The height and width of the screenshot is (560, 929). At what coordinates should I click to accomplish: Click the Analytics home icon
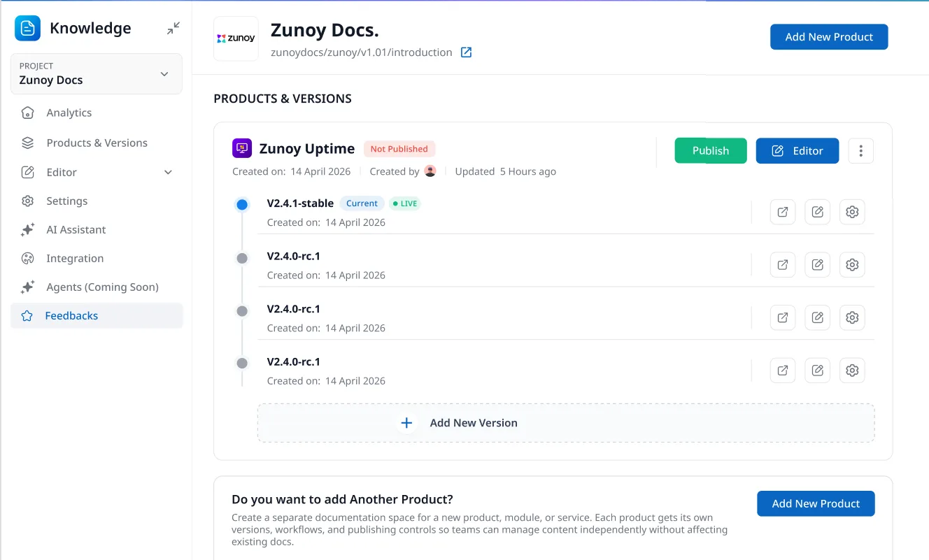[x=27, y=113]
